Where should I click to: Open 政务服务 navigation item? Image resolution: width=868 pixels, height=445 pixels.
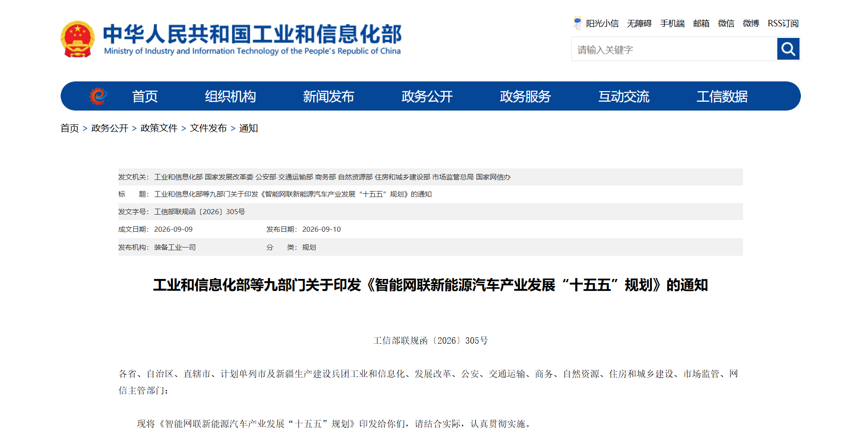coord(526,96)
